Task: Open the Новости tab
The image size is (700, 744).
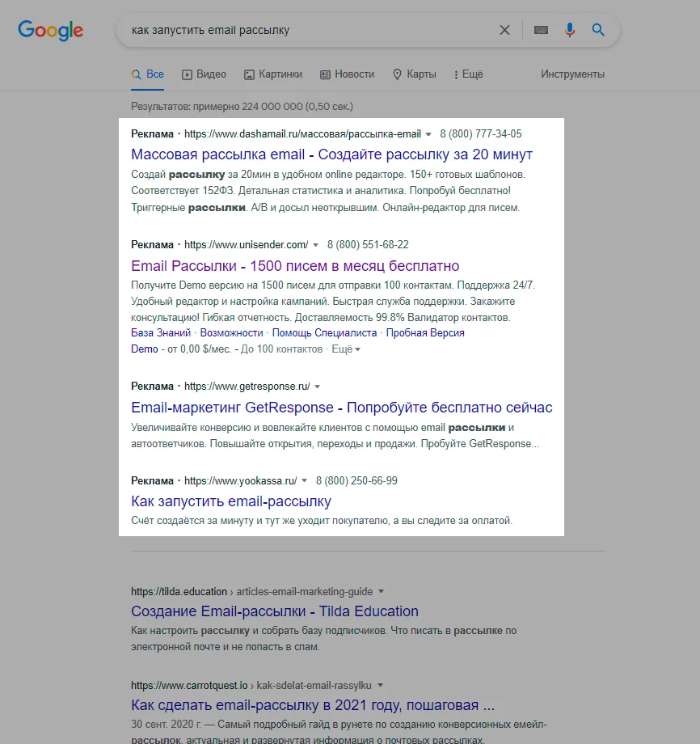Action: click(x=347, y=74)
